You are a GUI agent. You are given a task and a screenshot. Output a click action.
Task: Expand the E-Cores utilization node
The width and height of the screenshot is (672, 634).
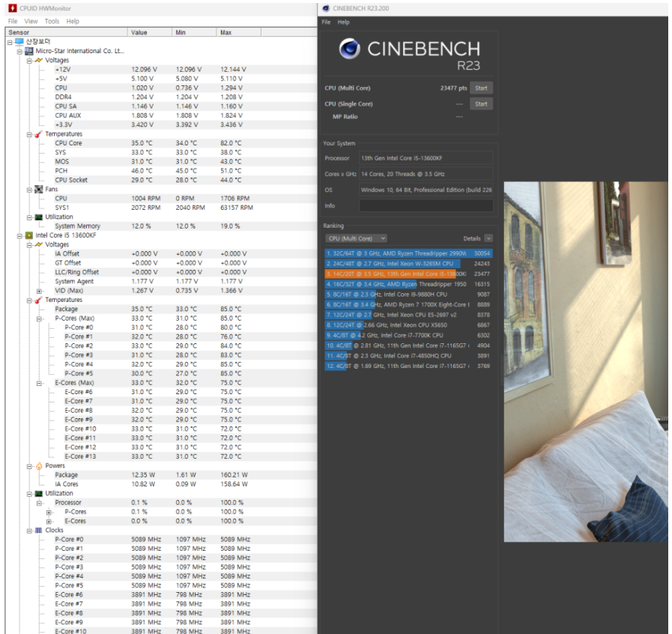tap(49, 522)
